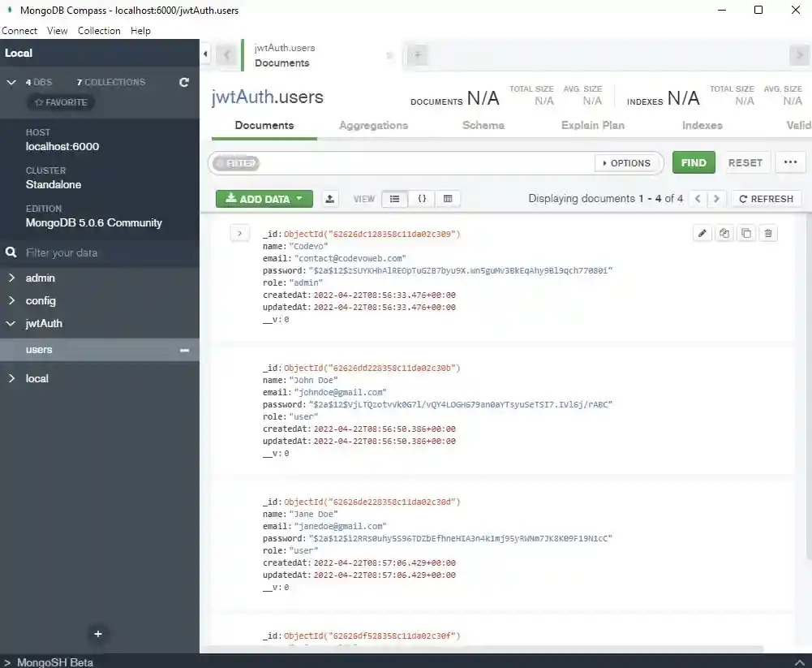
Task: Click the FIND button
Action: pos(694,162)
